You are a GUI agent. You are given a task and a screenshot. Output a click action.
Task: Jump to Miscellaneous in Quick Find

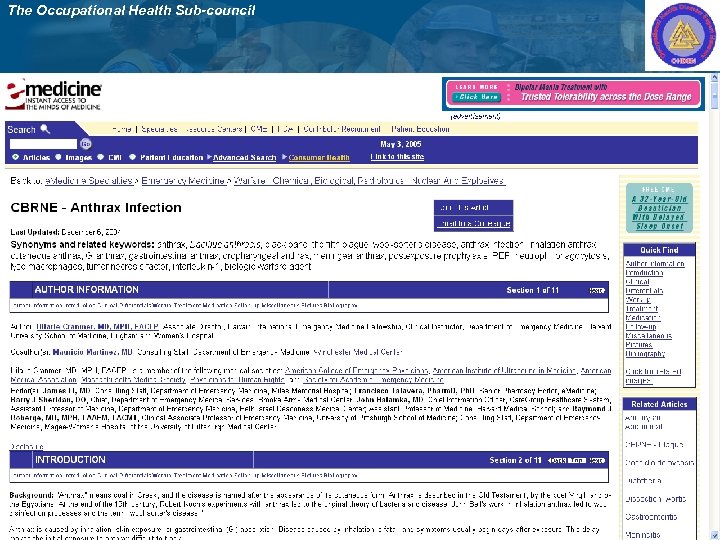pyautogui.click(x=648, y=336)
